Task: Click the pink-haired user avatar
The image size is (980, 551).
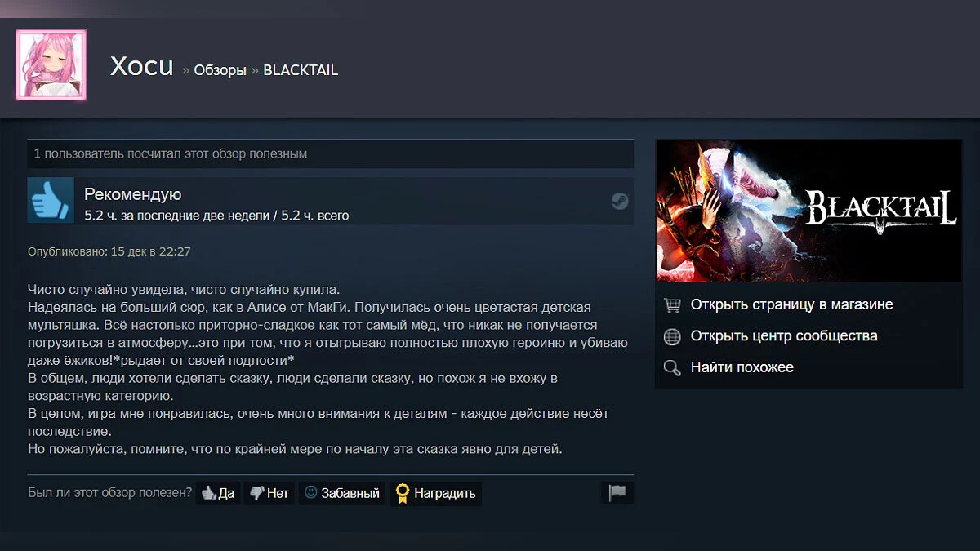Action: tap(51, 65)
